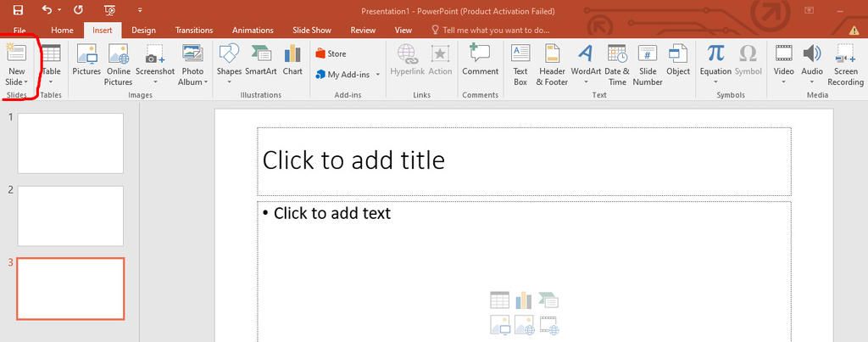
Task: Click the Pictures icon
Action: (86, 64)
